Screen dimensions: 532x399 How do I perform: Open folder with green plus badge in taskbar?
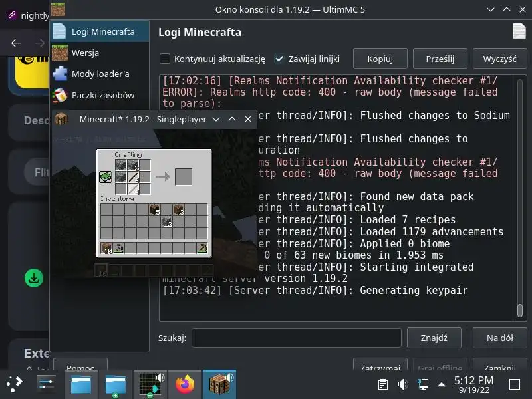coord(115,385)
